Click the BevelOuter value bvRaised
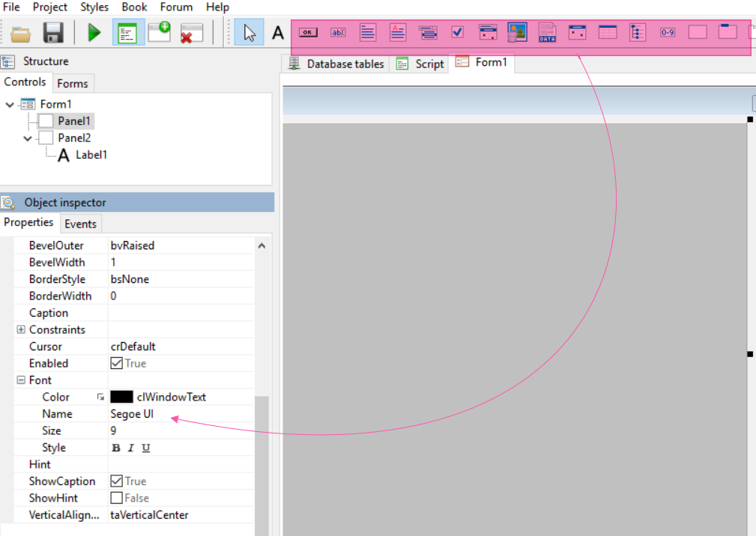This screenshot has width=756, height=536. [x=133, y=246]
